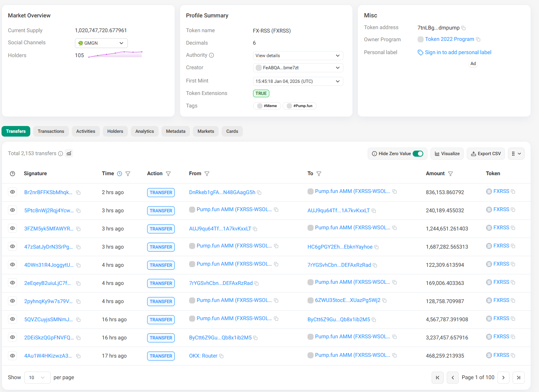The height and width of the screenshot is (392, 539).
Task: Go to the next page arrow
Action: [x=503, y=377]
